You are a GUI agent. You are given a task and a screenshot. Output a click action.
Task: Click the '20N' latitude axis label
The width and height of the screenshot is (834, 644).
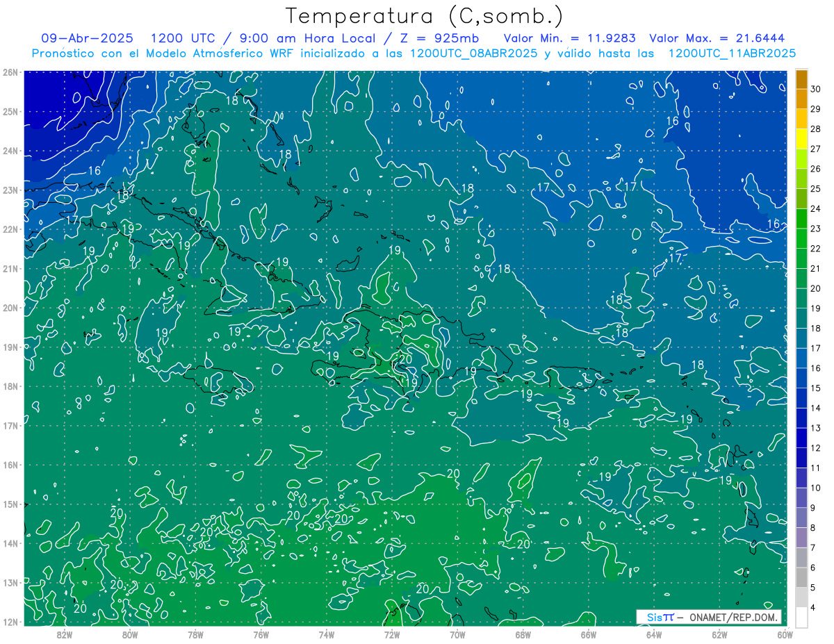[x=10, y=308]
